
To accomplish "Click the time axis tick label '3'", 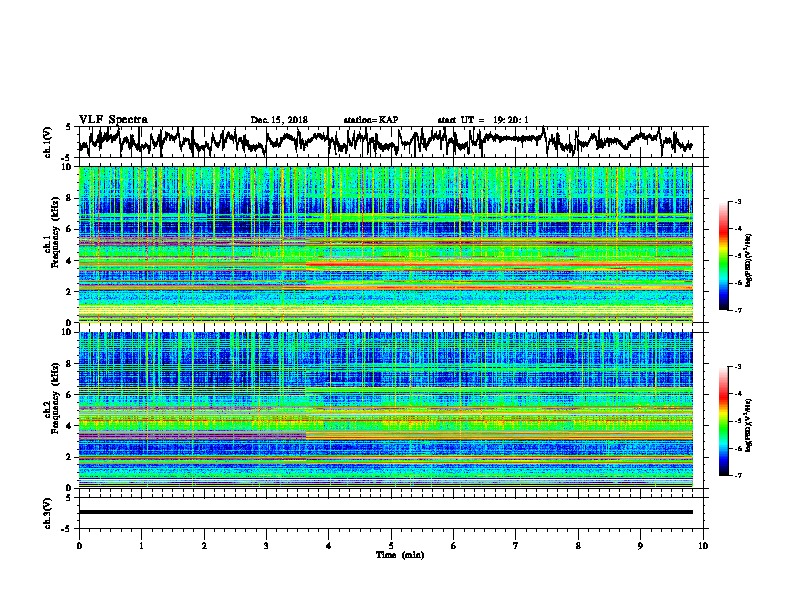I will pos(267,546).
